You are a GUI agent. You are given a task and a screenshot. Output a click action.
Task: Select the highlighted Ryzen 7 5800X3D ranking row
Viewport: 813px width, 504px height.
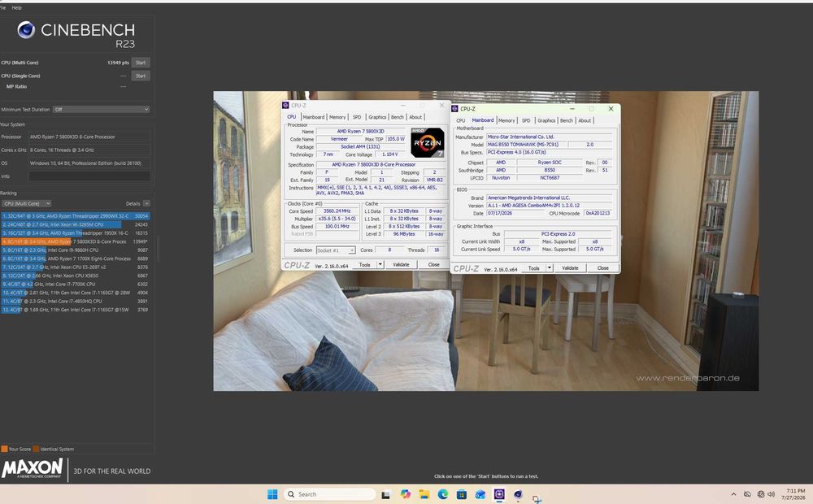coord(75,241)
